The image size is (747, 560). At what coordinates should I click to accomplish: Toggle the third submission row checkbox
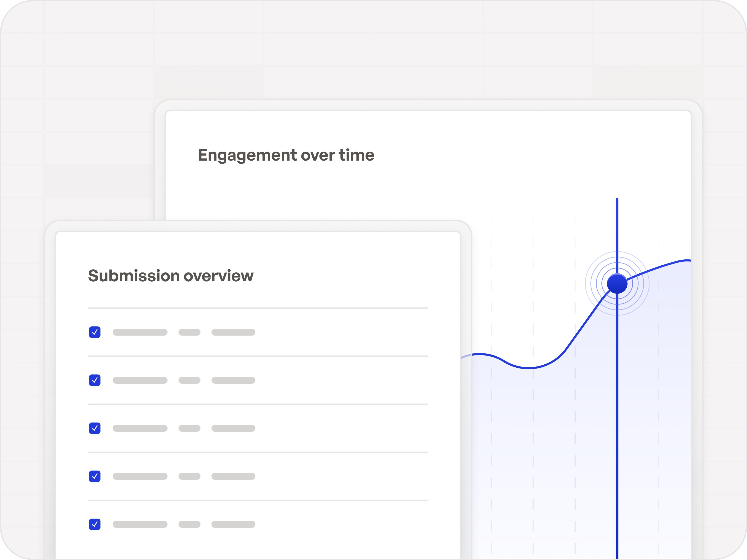95,428
